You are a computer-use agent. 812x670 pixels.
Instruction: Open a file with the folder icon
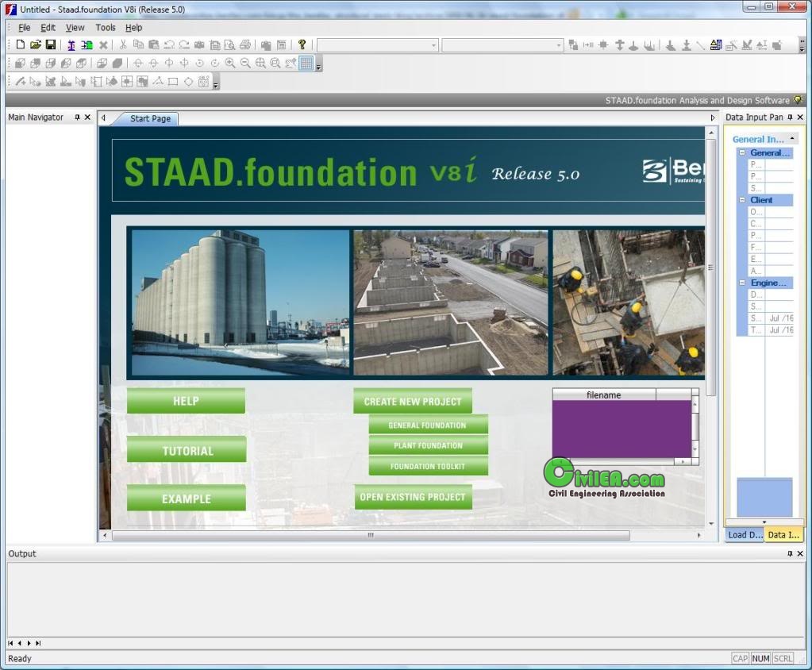35,45
